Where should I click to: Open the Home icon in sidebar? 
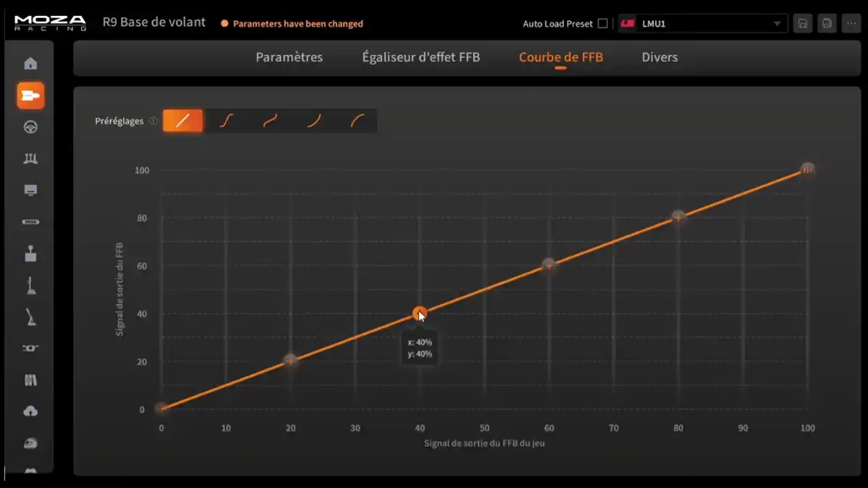coord(30,64)
